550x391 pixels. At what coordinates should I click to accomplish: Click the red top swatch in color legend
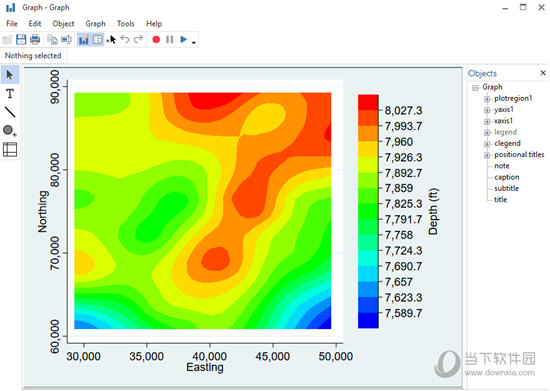pos(368,102)
